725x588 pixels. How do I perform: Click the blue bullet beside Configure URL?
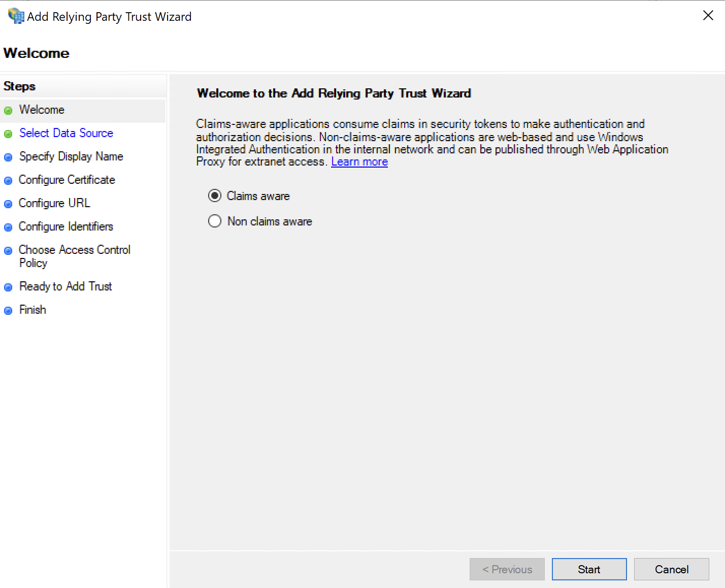point(8,204)
